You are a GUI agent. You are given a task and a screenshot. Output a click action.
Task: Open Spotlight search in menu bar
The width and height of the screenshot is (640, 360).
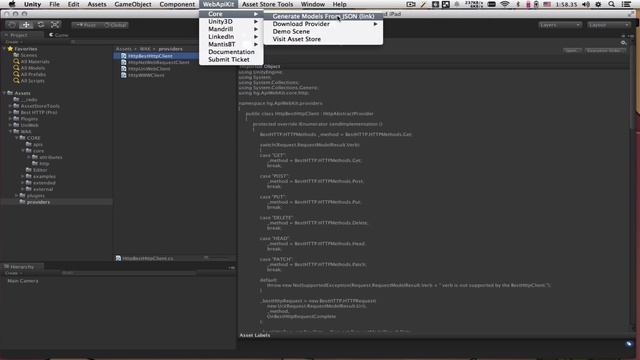click(611, 4)
